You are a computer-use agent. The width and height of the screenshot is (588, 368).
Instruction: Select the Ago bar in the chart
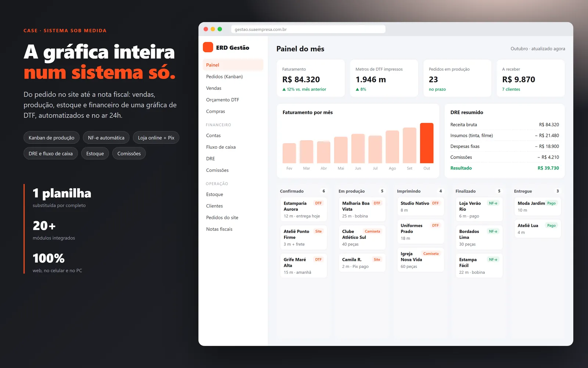point(392,147)
